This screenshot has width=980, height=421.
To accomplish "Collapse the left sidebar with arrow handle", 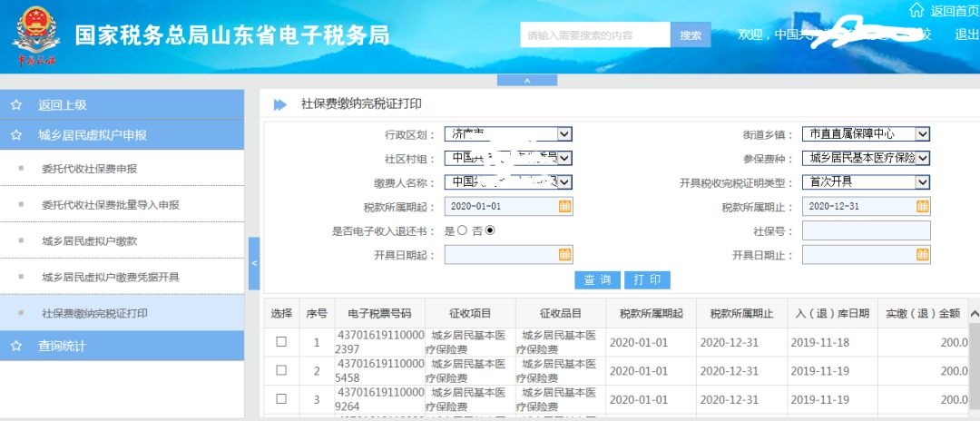I will click(x=254, y=263).
